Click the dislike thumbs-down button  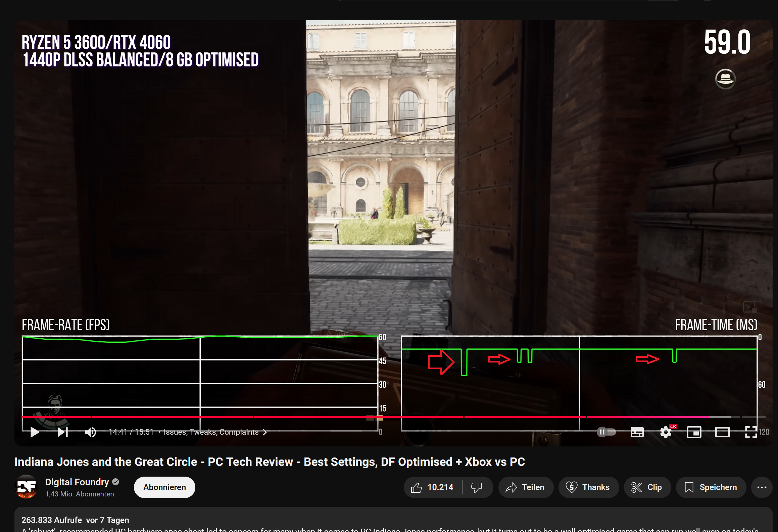click(476, 487)
